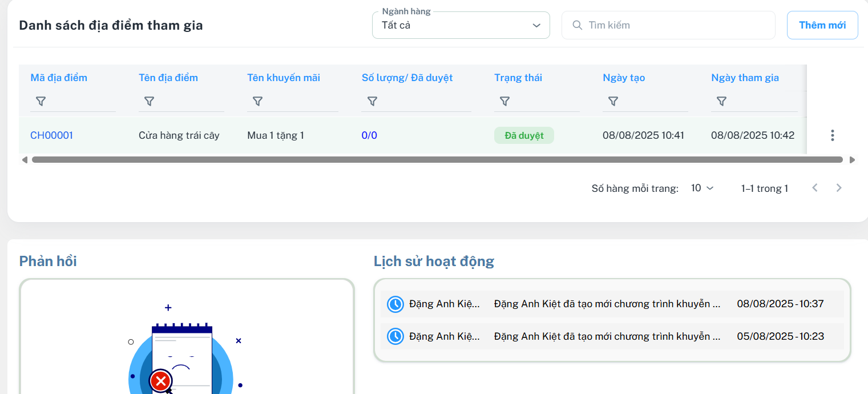Open filter for Tên khuyến mãi column

tap(257, 101)
